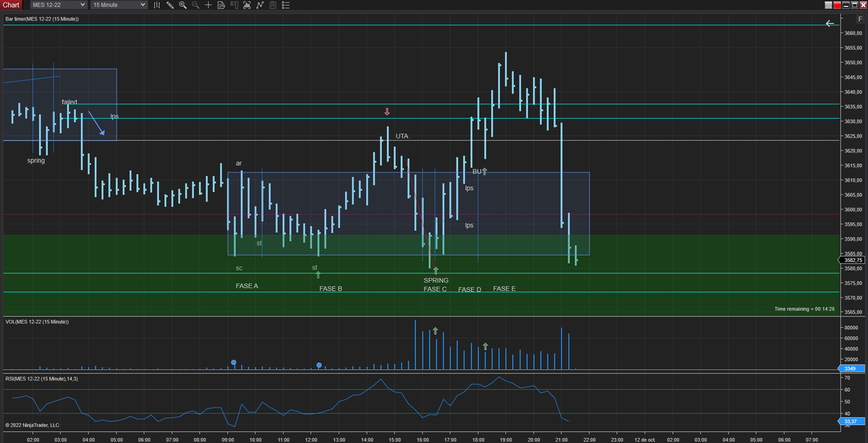
Task: Click the RSI value marker 33,37
Action: (851, 421)
